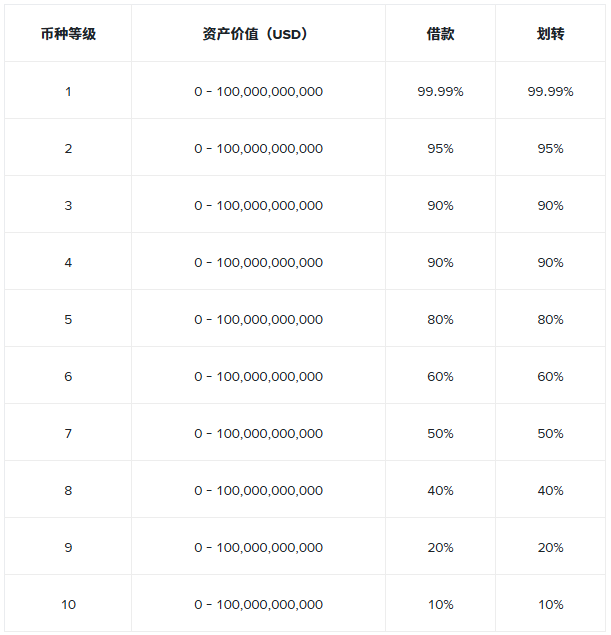This screenshot has width=611, height=635.
Task: Click the 币种等级 column header
Action: (68, 34)
